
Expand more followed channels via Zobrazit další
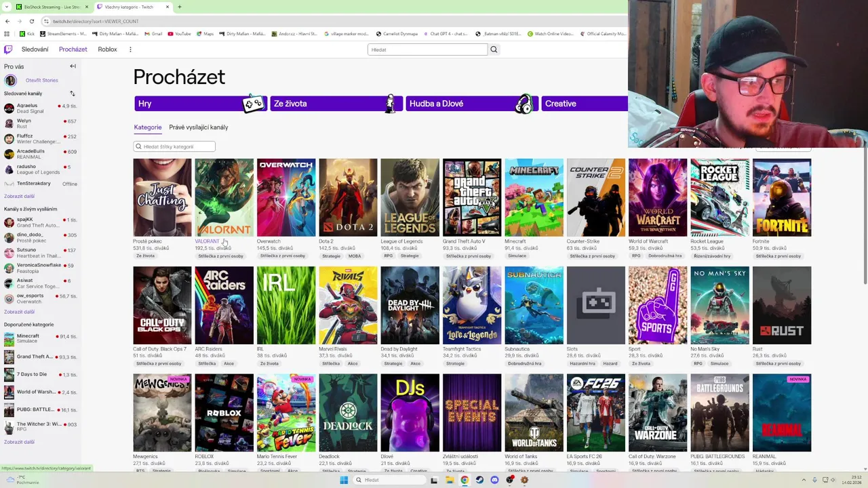19,196
